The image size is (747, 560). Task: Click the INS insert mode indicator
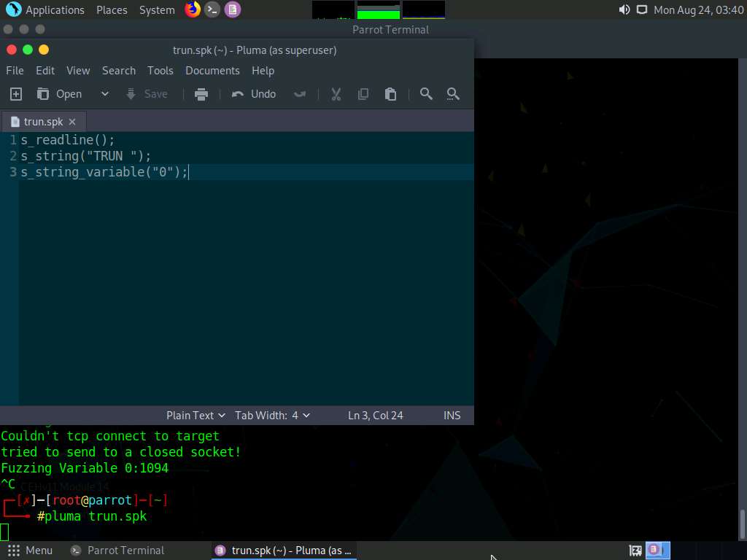tap(452, 415)
